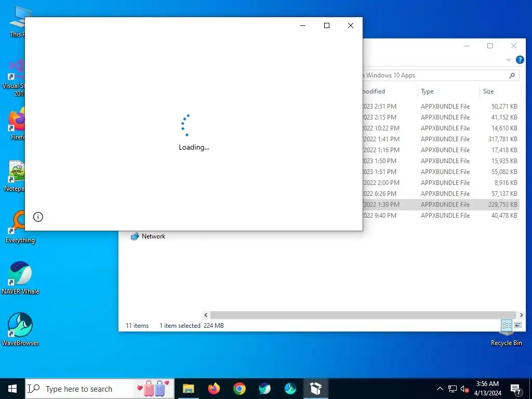532x399 pixels.
Task: Select the file sized 57,137 KB
Action: [441, 193]
